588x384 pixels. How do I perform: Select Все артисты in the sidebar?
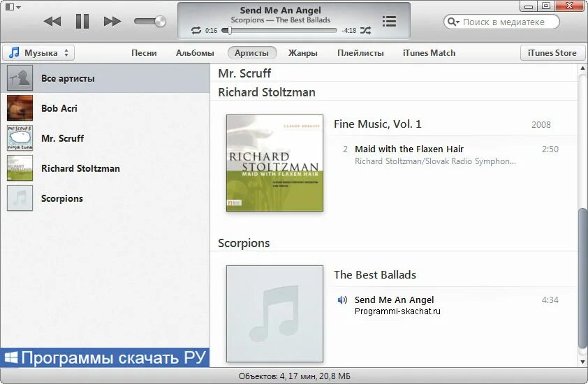coord(105,78)
